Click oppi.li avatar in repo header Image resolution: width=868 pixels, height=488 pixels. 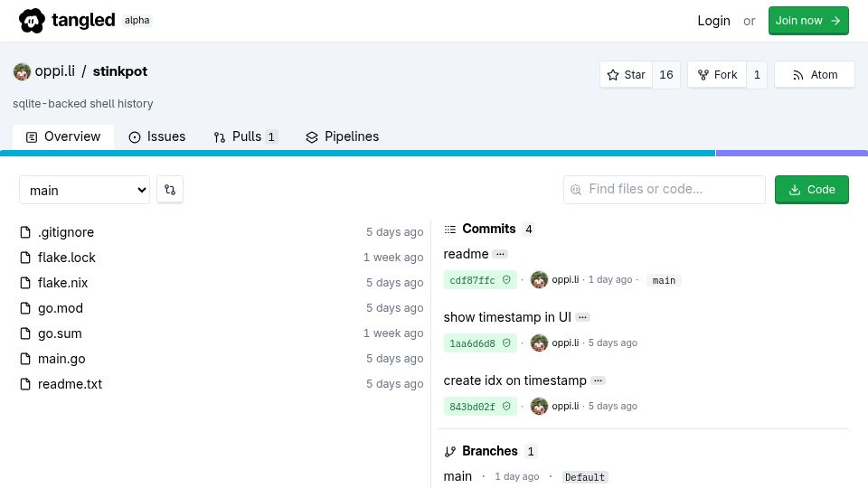coord(22,72)
